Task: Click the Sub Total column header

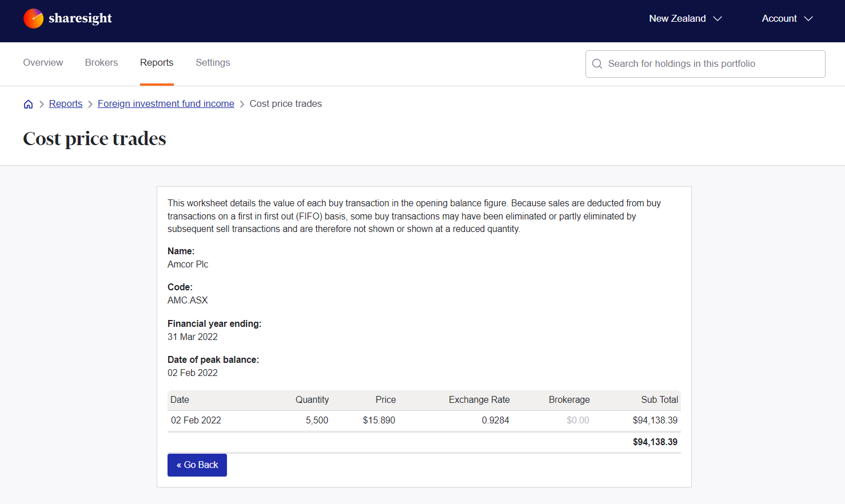Action: pos(660,400)
